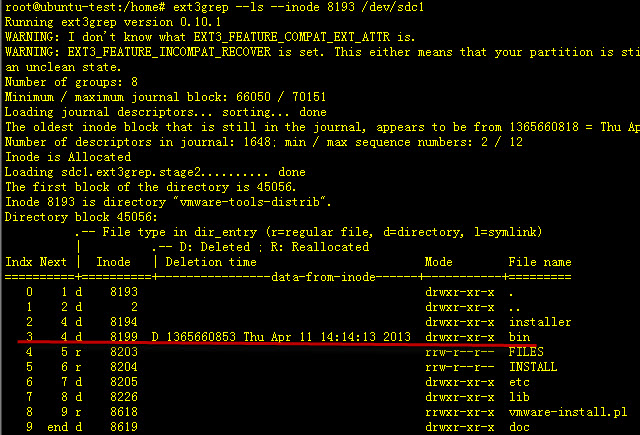Click mode 'rrw-r--r--' in the FILES row
Screen dimensions: 640x435
pyautogui.click(x=460, y=352)
